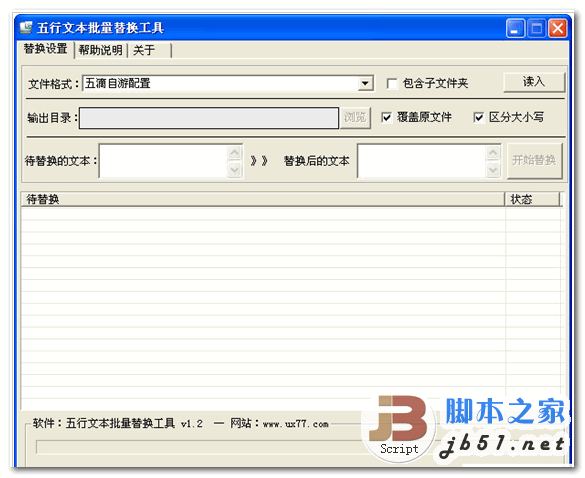Click the 浏览 button
Viewport: 585px width, 478px height.
point(355,118)
